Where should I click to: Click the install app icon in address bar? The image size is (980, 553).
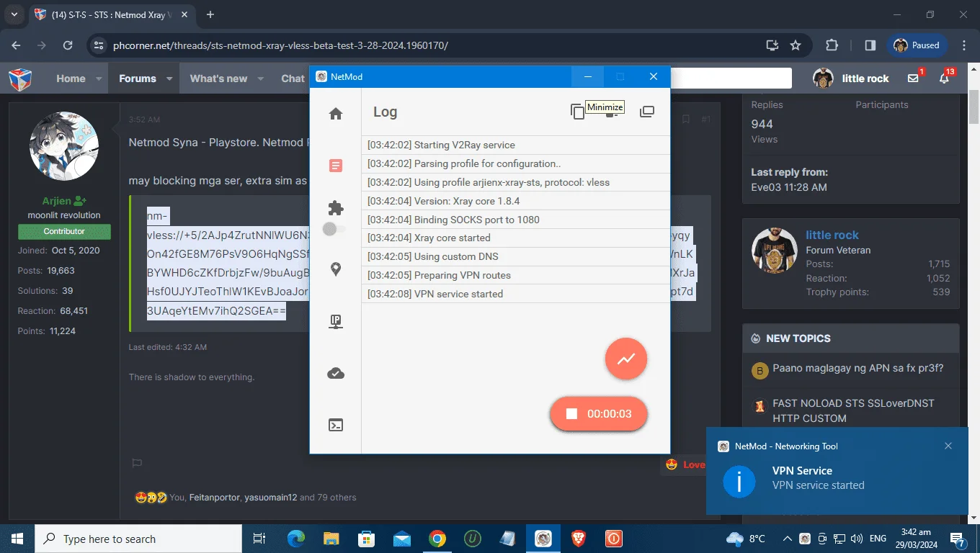click(772, 45)
